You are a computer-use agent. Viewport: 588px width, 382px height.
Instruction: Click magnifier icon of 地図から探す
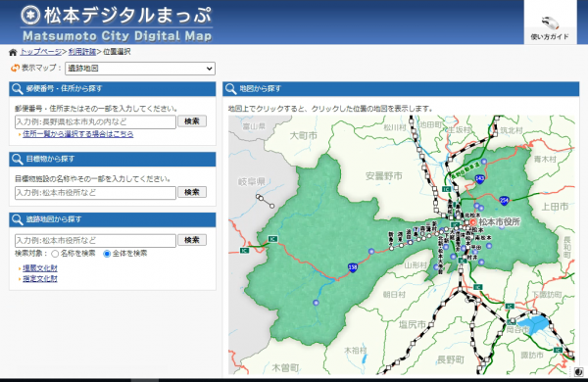pos(230,89)
